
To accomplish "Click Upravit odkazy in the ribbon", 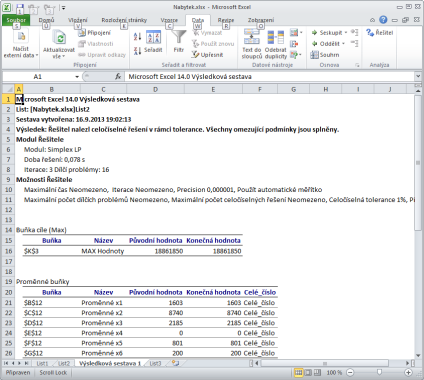I will pyautogui.click(x=102, y=55).
